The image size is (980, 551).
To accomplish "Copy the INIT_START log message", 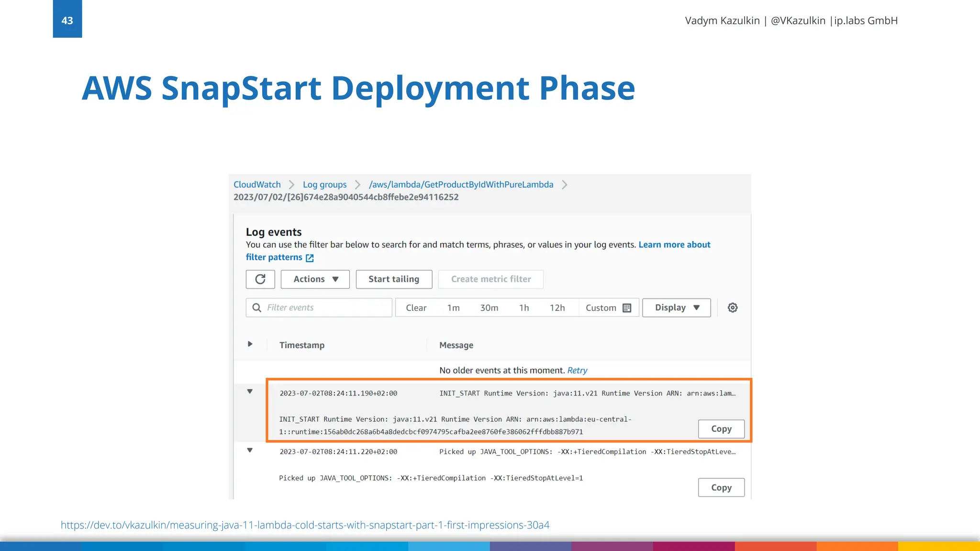I will [x=721, y=429].
